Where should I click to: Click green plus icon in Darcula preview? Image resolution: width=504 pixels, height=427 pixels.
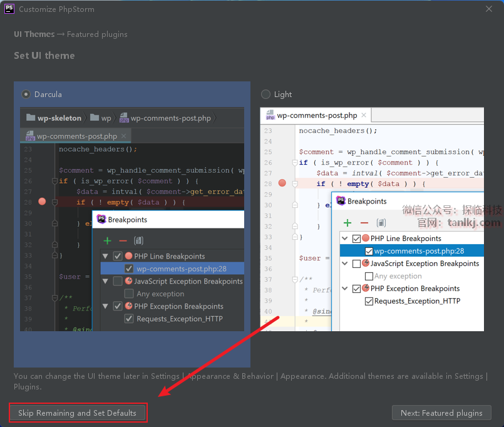(x=107, y=240)
